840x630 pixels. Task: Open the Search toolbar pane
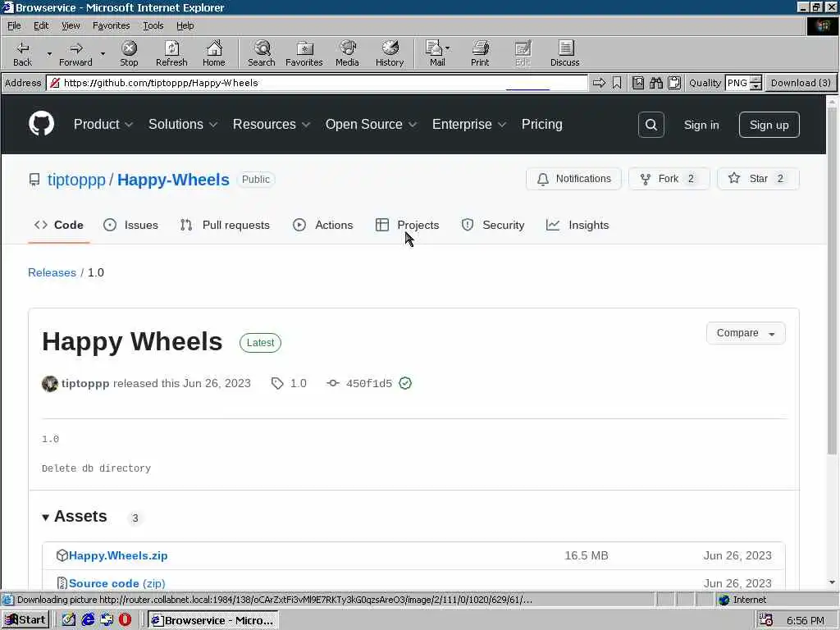[262, 53]
